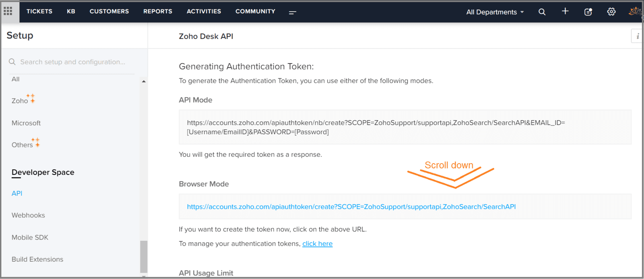Screen dimensions: 644x279
Task: Open the All Departments dropdown
Action: (495, 12)
